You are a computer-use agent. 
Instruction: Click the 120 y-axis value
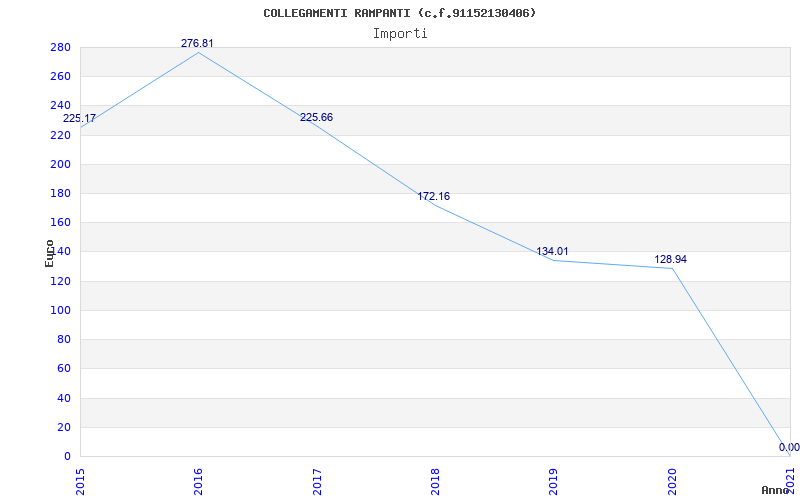60,281
